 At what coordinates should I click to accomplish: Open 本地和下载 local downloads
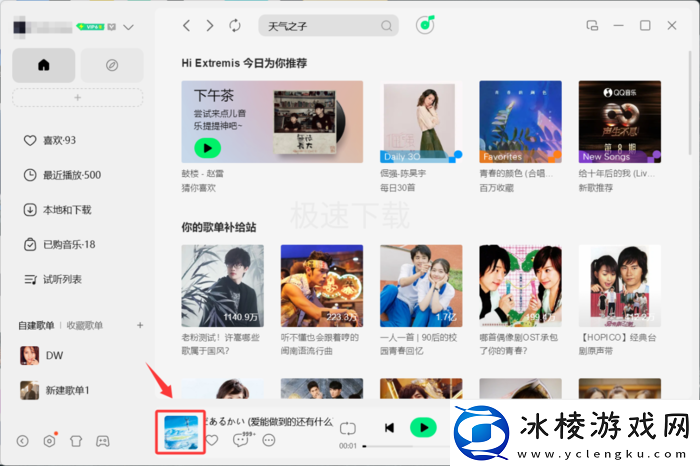tap(58, 210)
